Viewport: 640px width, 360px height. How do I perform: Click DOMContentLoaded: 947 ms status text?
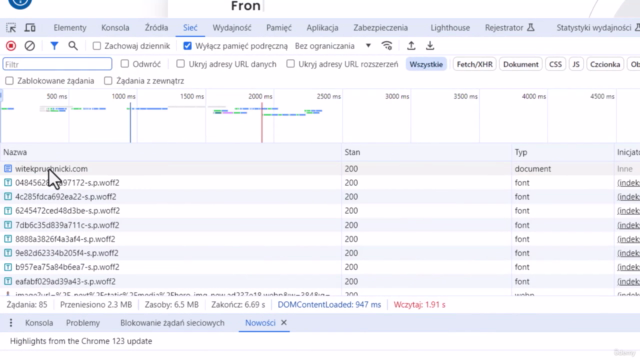tap(329, 305)
